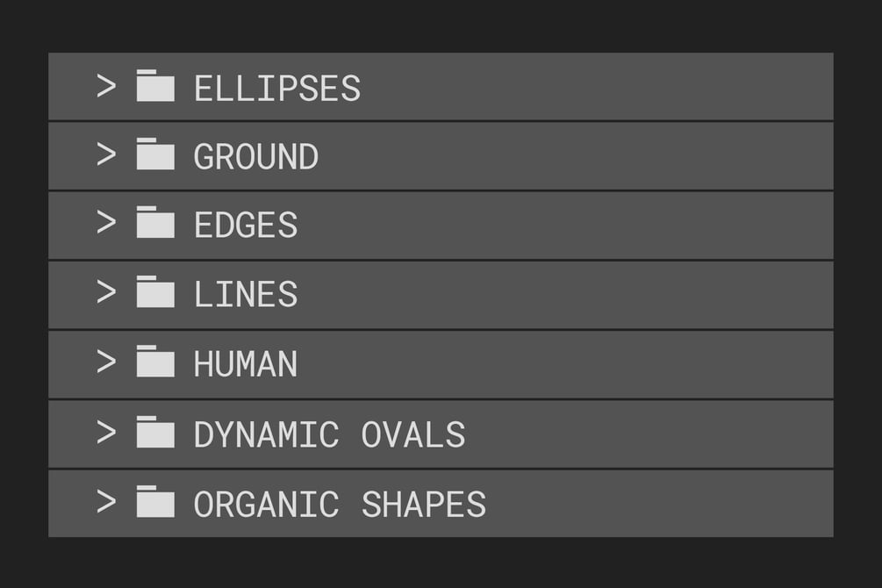Viewport: 882px width, 588px height.
Task: Click the HUMAN folder icon
Action: (155, 362)
